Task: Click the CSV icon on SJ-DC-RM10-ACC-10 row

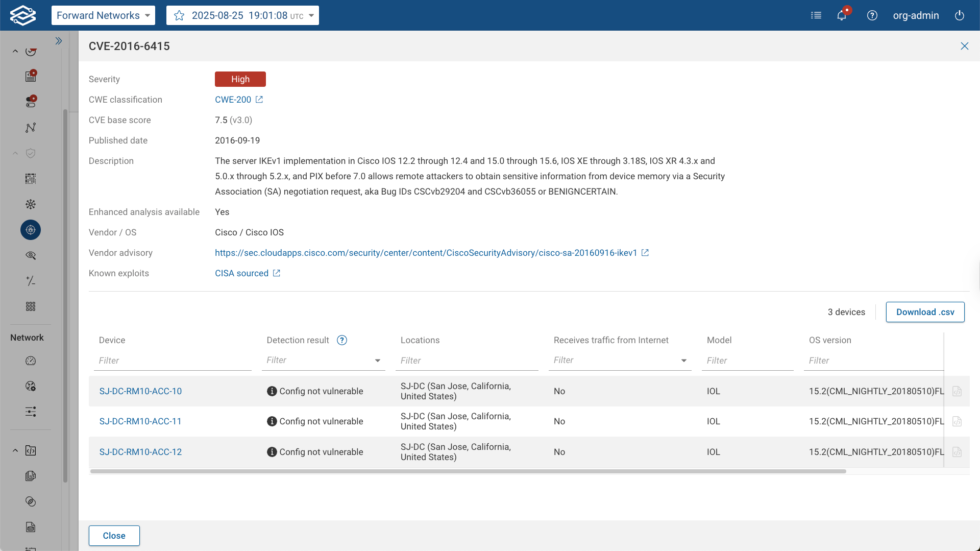Action: pos(957,391)
